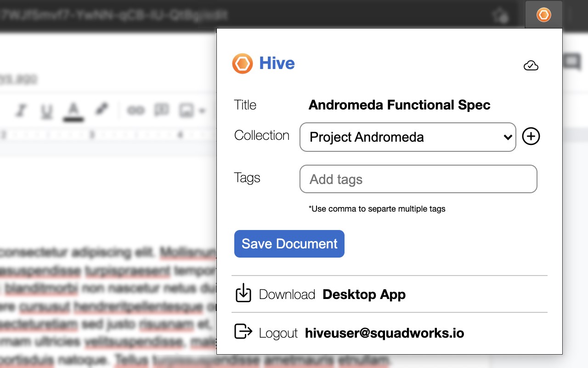Viewport: 588px width, 368px height.
Task: Click the browser address bar URL
Action: point(114,15)
